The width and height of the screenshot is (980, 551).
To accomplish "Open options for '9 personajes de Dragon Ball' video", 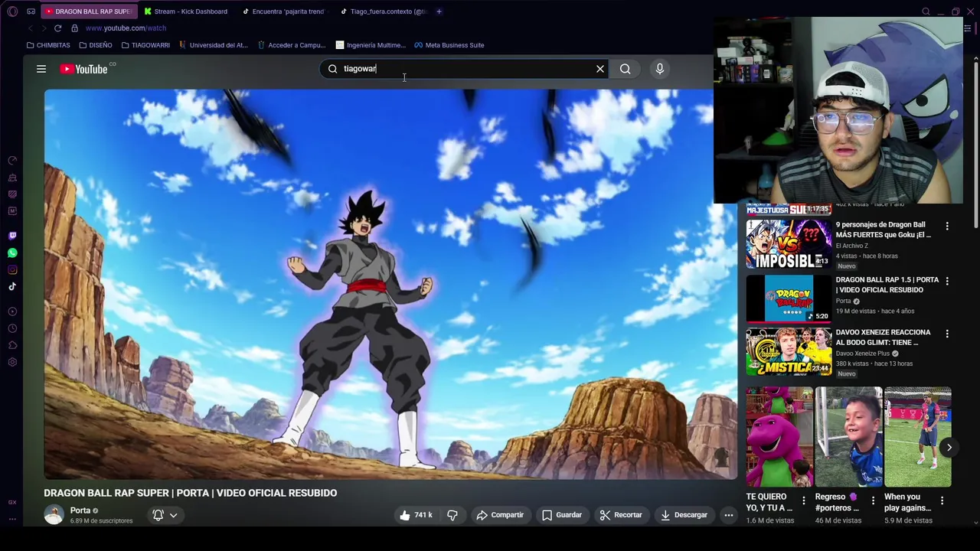I will point(947,227).
